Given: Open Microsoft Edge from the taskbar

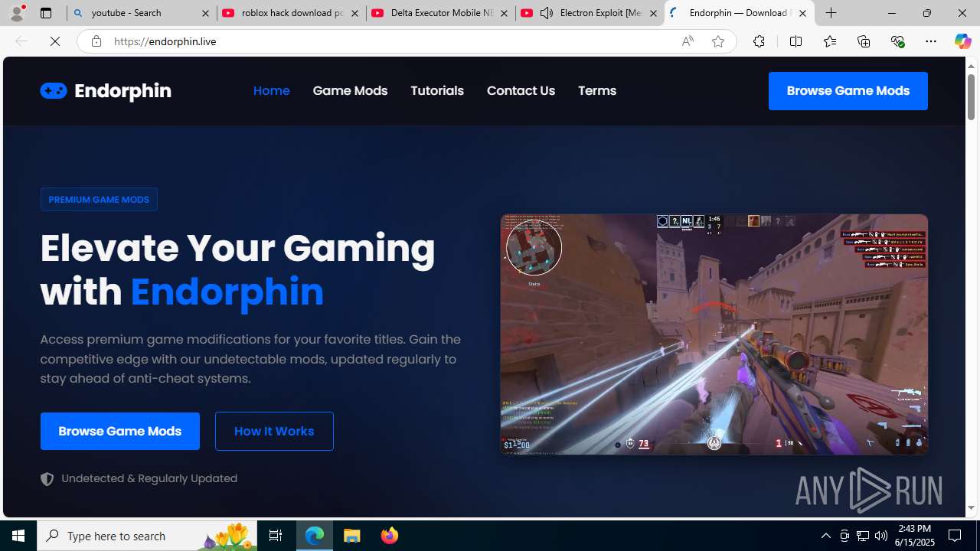Looking at the screenshot, I should coord(315,536).
